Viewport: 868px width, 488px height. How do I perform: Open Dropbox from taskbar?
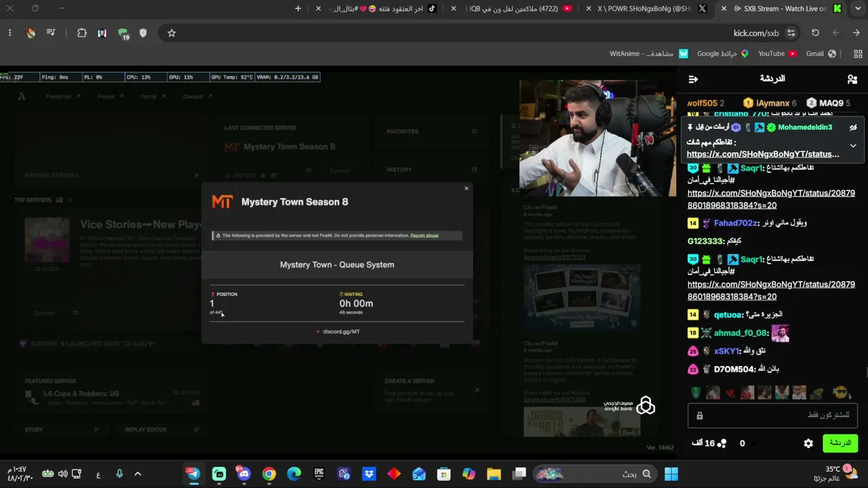[369, 474]
